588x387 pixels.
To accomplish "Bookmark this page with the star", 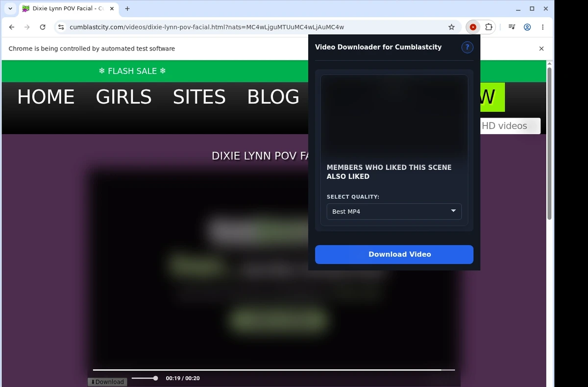I will [451, 27].
